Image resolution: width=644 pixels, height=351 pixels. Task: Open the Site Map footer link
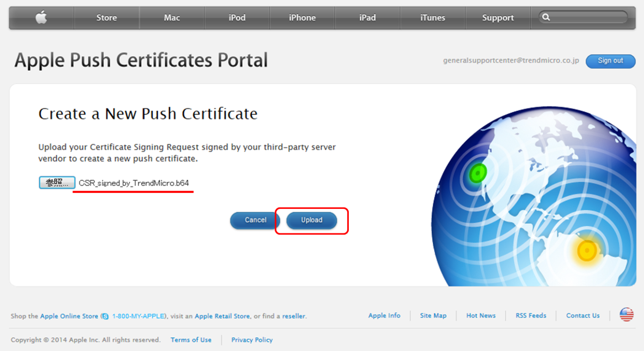click(433, 316)
